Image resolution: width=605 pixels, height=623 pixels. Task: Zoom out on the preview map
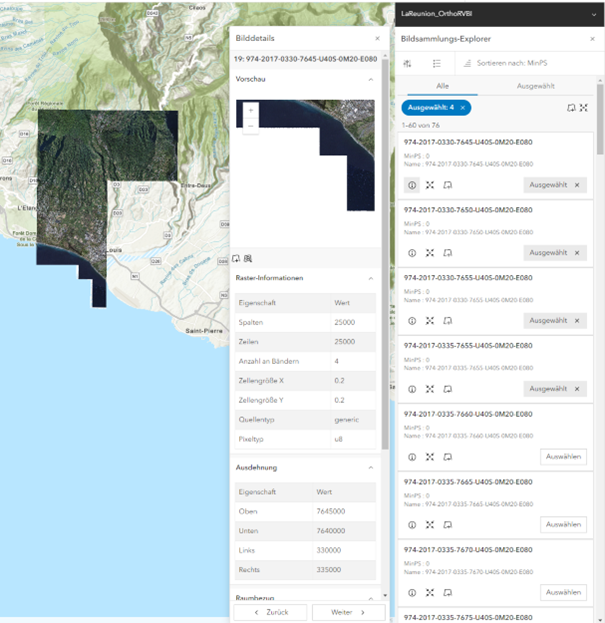click(x=251, y=126)
